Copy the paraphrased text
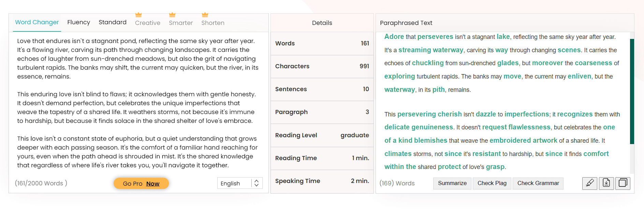 pos(623,183)
